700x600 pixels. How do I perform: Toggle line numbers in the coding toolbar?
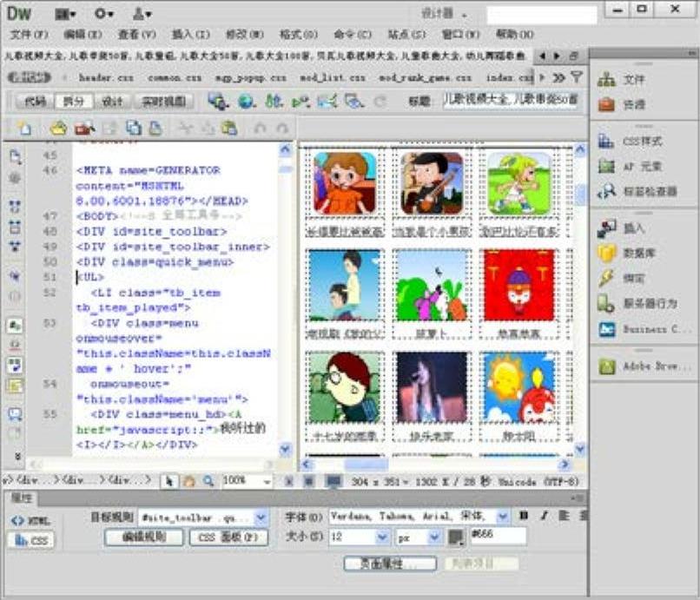[x=15, y=326]
